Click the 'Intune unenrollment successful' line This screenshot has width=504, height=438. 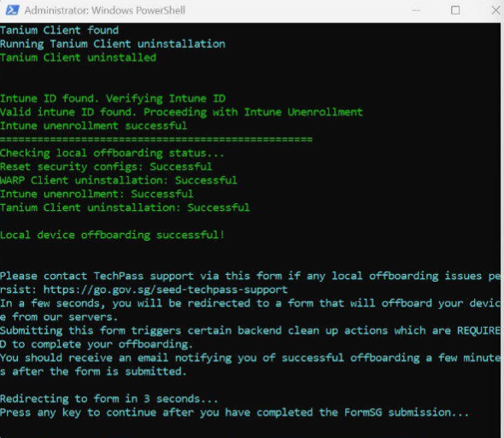pyautogui.click(x=93, y=126)
